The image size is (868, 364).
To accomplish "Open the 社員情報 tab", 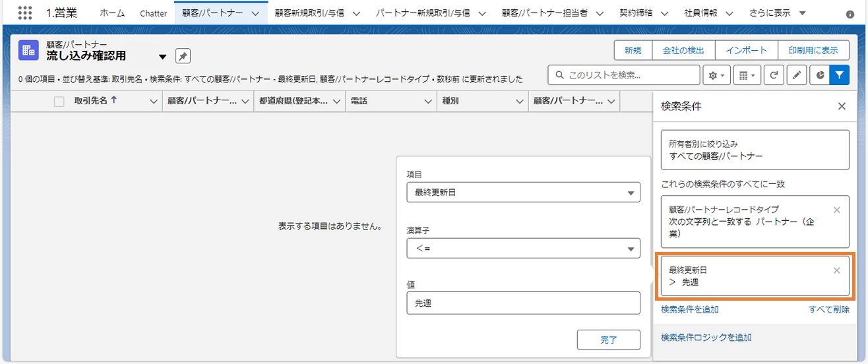I will (x=700, y=13).
